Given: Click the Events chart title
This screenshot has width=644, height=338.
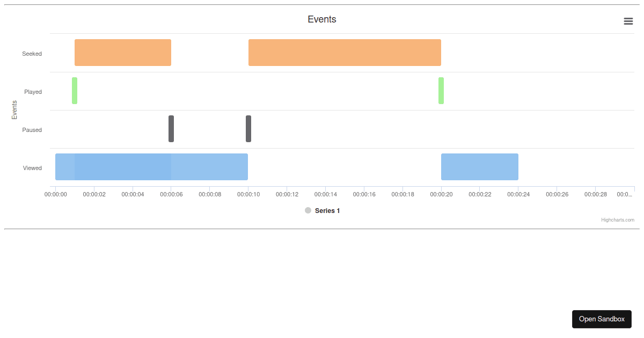Looking at the screenshot, I should pyautogui.click(x=321, y=19).
